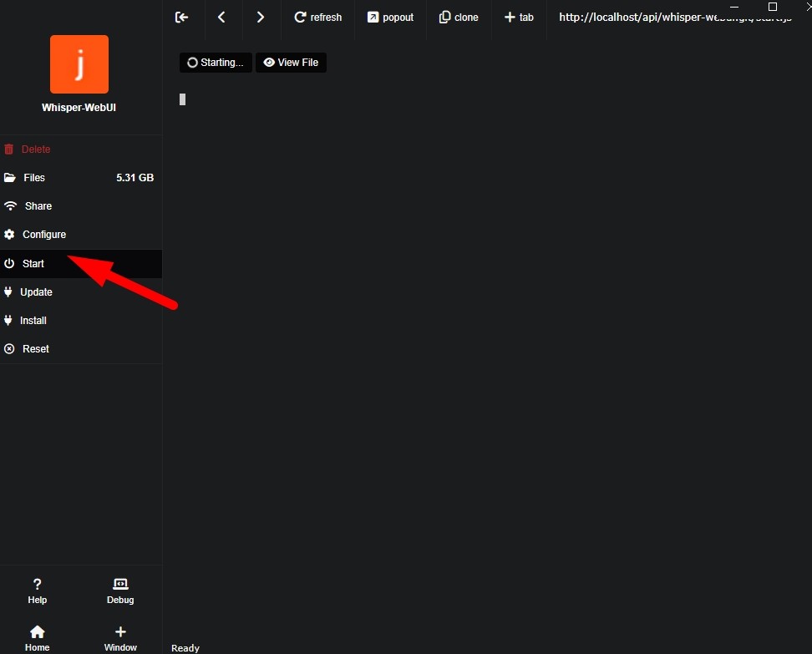Clone the current tab
This screenshot has height=654, width=812.
[459, 18]
